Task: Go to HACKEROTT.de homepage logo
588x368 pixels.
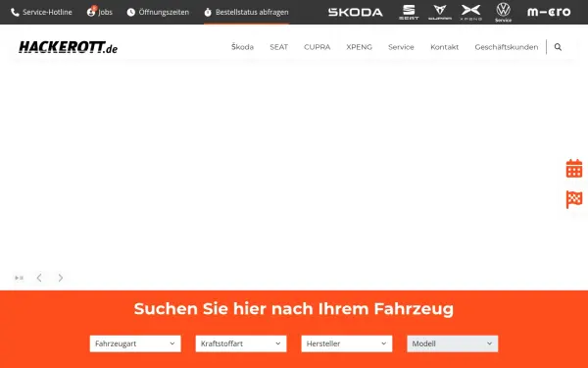Action: pyautogui.click(x=69, y=47)
